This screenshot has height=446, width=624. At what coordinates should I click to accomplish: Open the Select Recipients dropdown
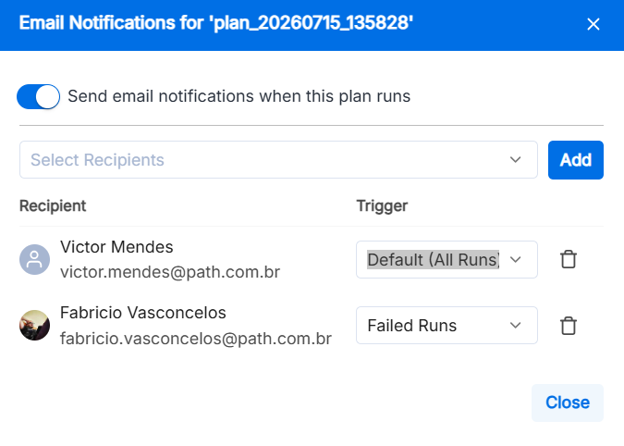coord(278,160)
